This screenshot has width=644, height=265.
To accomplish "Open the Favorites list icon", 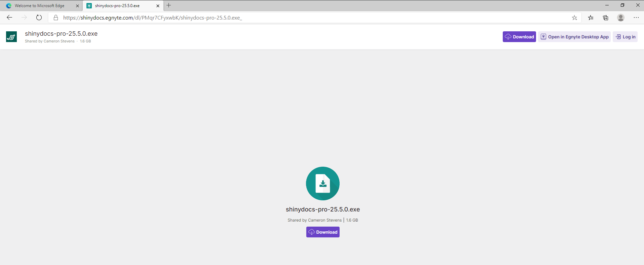I will [591, 18].
